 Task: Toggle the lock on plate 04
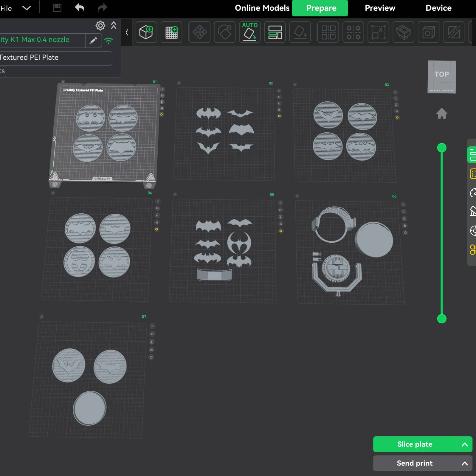point(157,222)
